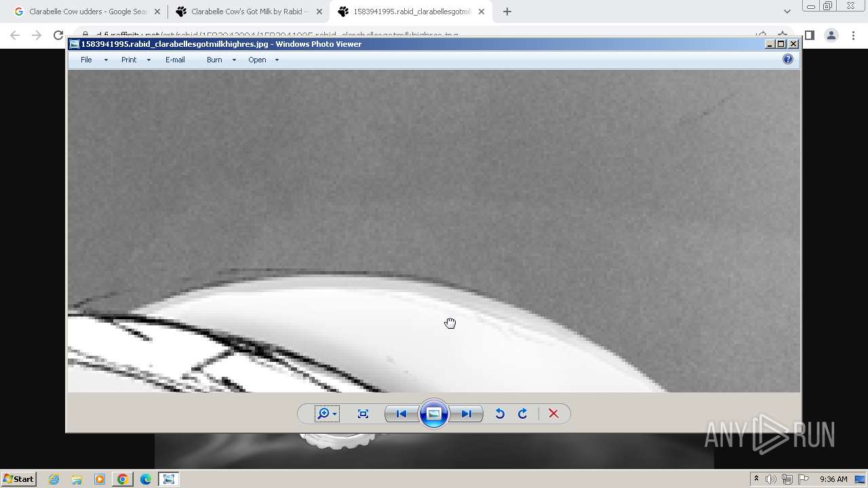Viewport: 868px width, 488px height.
Task: Open the Open menu in Photo Viewer
Action: point(257,60)
